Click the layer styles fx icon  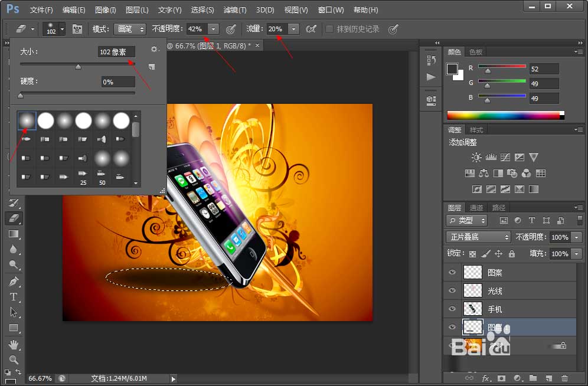pos(486,378)
